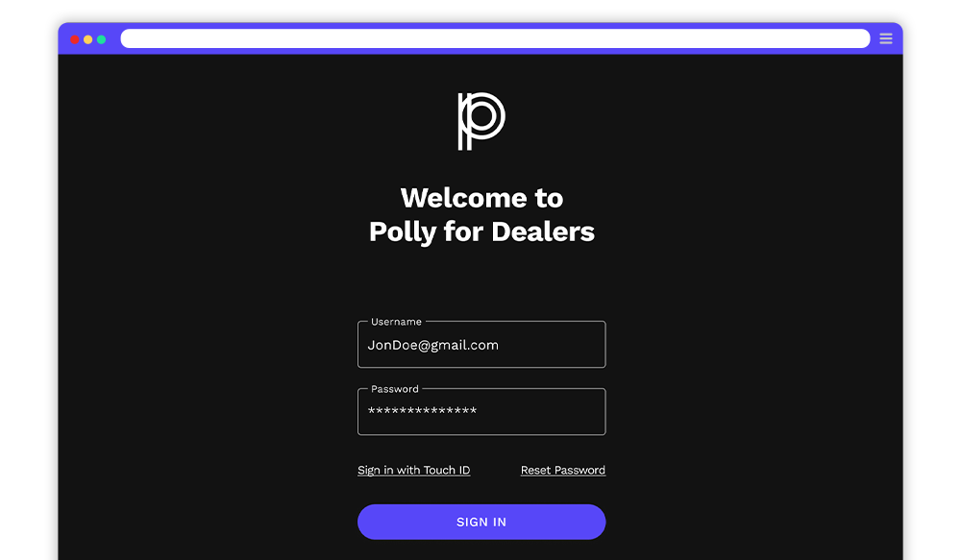Image resolution: width=961 pixels, height=560 pixels.
Task: Choose Sign in with Touch ID
Action: tap(413, 470)
